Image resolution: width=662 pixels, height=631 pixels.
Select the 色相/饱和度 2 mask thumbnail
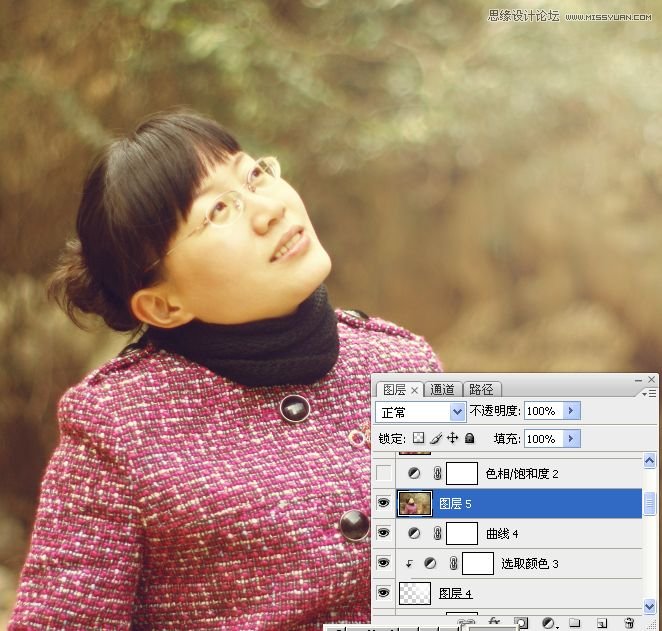(462, 474)
